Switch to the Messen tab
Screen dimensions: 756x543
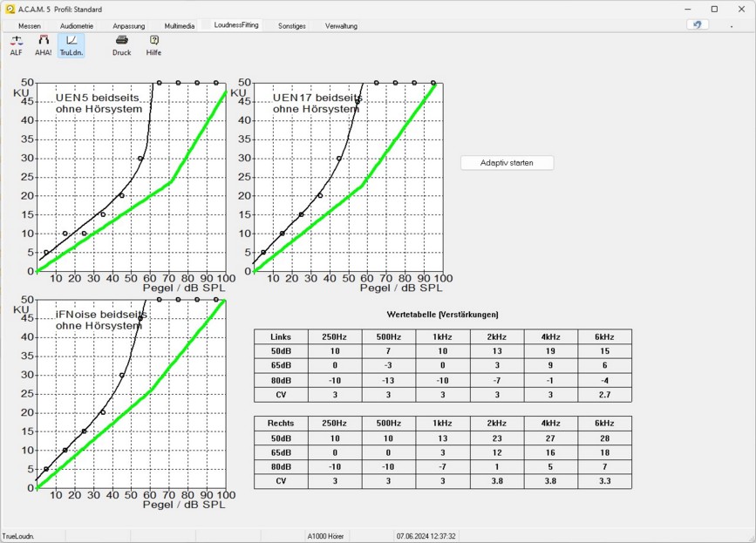click(30, 26)
